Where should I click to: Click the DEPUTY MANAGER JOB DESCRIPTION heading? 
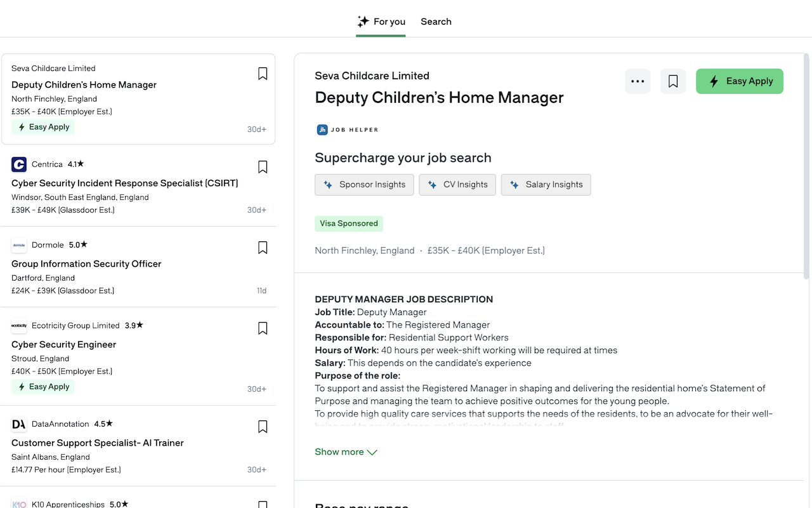[403, 300]
